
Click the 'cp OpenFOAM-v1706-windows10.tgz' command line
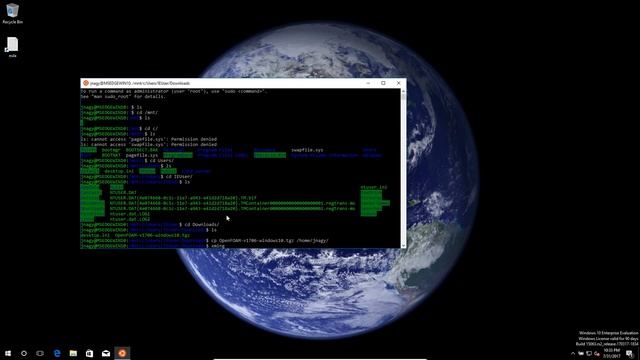tap(269, 241)
